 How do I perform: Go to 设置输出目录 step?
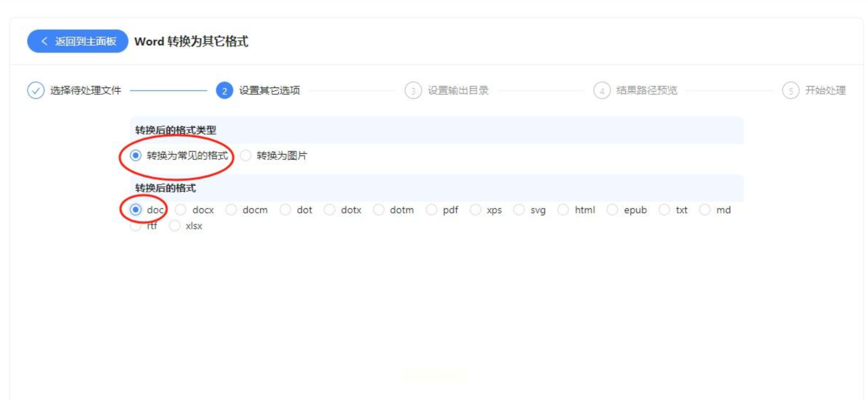458,90
